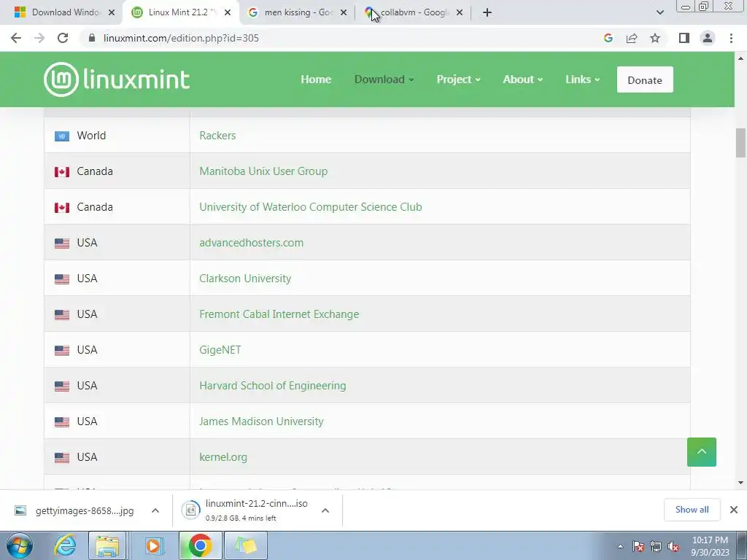The height and width of the screenshot is (560, 747).
Task: Click the network tray icon
Action: click(656, 546)
